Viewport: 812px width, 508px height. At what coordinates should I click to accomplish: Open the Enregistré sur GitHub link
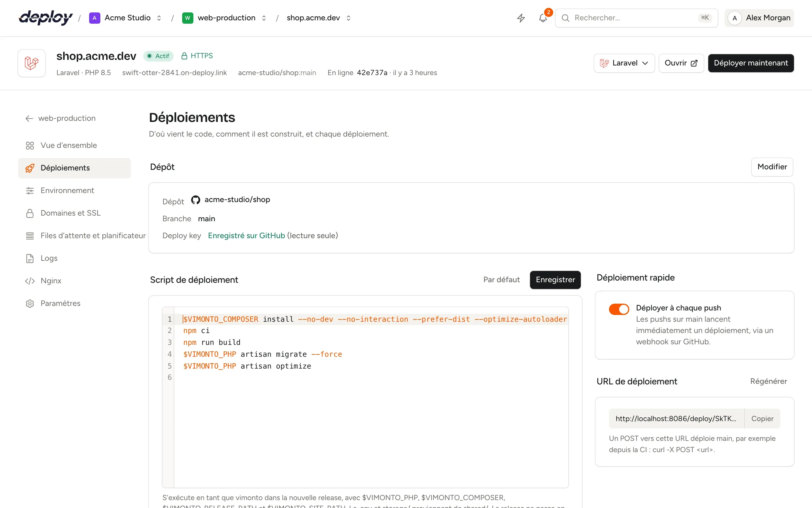(246, 236)
